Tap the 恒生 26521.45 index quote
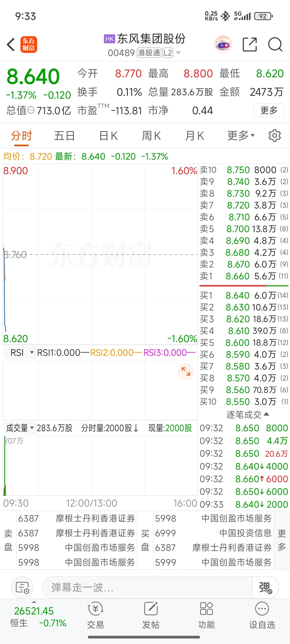This screenshot has width=290, height=644. point(38,616)
